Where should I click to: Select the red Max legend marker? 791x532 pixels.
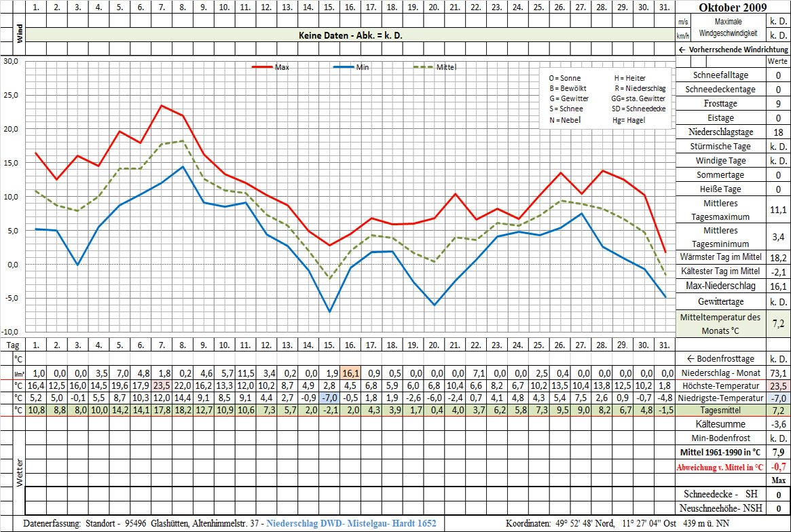261,67
